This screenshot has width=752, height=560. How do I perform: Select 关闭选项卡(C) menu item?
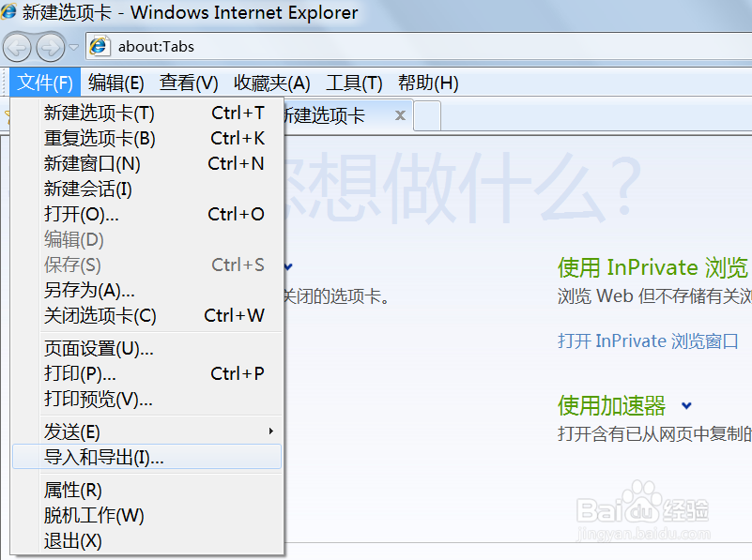pyautogui.click(x=146, y=316)
